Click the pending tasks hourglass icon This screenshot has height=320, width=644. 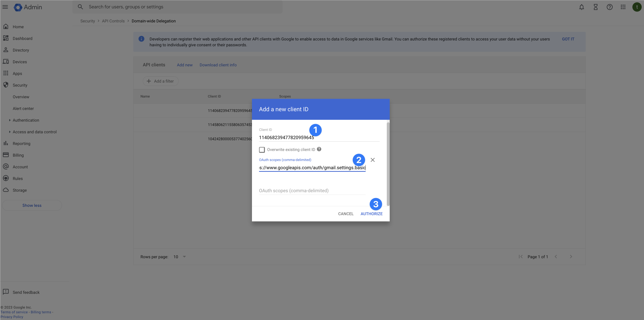pyautogui.click(x=596, y=7)
